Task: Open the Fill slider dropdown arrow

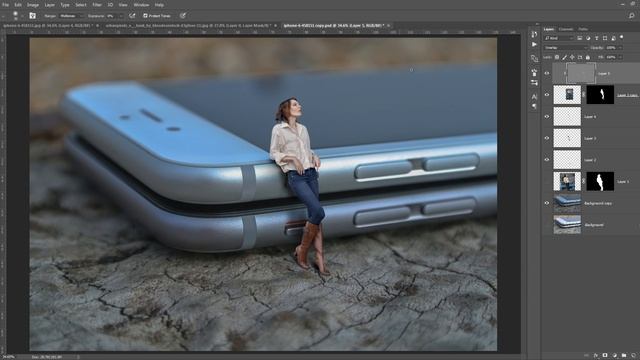Action: coord(620,57)
